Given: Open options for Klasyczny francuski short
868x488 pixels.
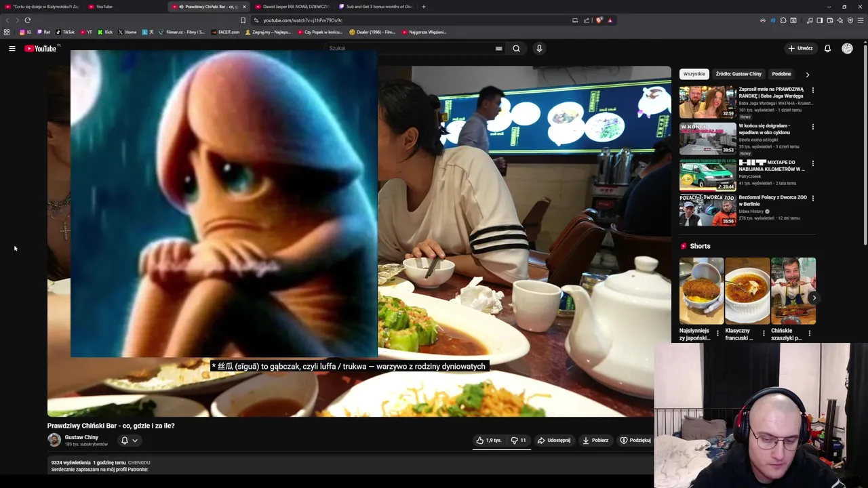Looking at the screenshot, I should pos(764,333).
